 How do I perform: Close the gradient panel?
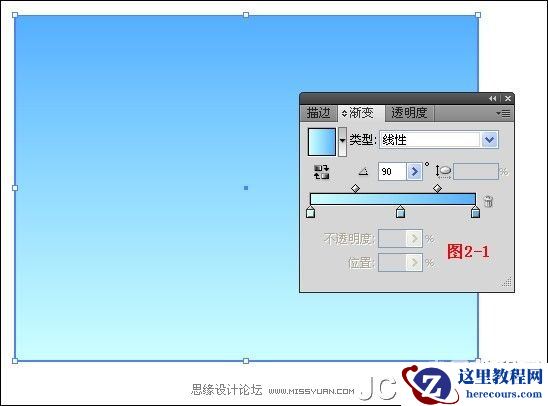point(508,99)
